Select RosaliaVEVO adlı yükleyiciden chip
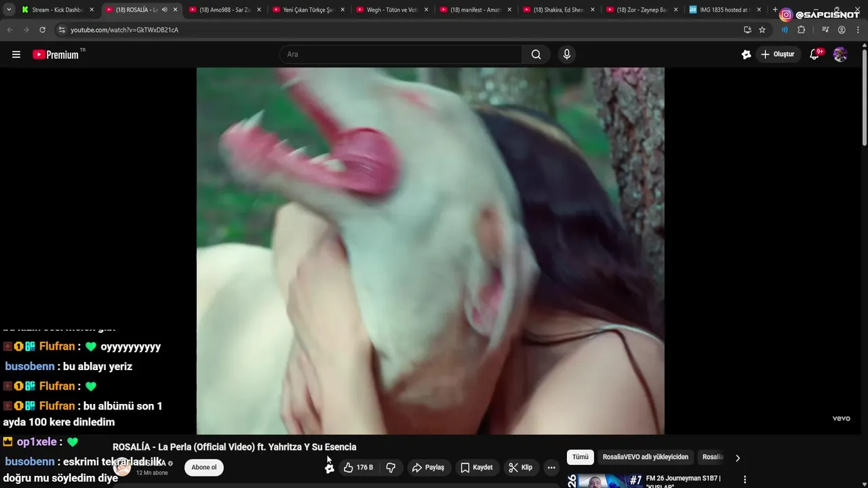 646,457
